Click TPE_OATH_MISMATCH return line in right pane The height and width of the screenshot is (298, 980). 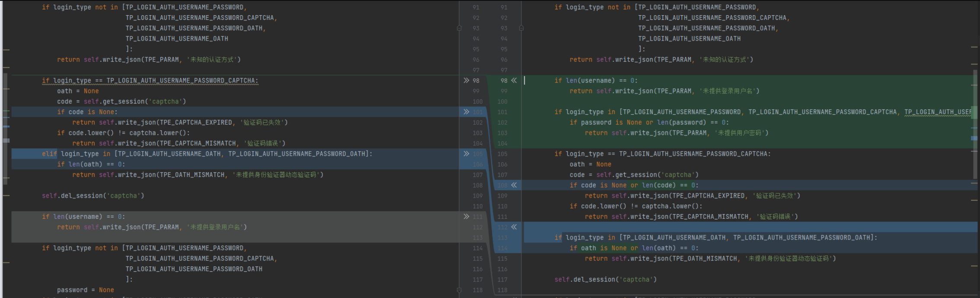coord(710,259)
